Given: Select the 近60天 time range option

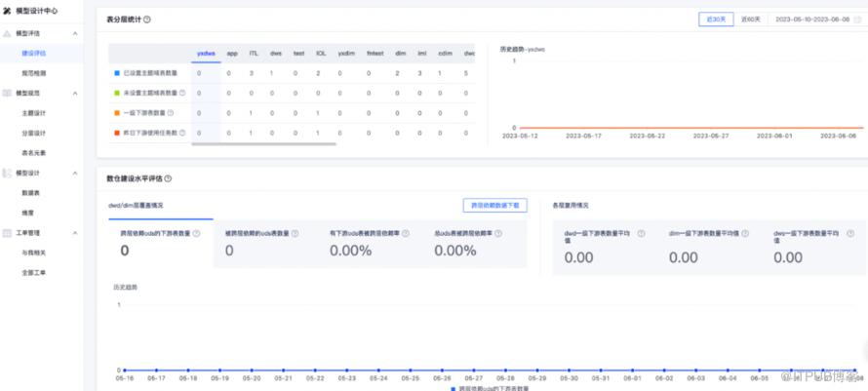Looking at the screenshot, I should (749, 20).
